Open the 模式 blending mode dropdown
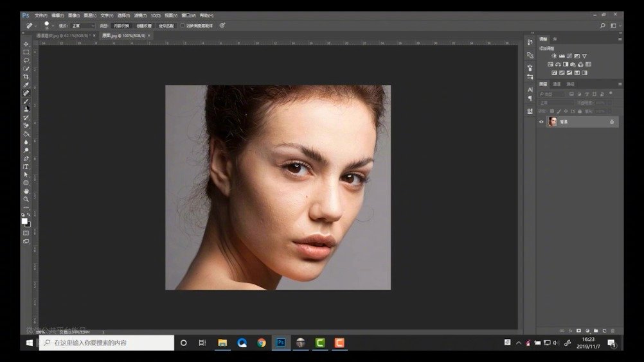 (83, 26)
